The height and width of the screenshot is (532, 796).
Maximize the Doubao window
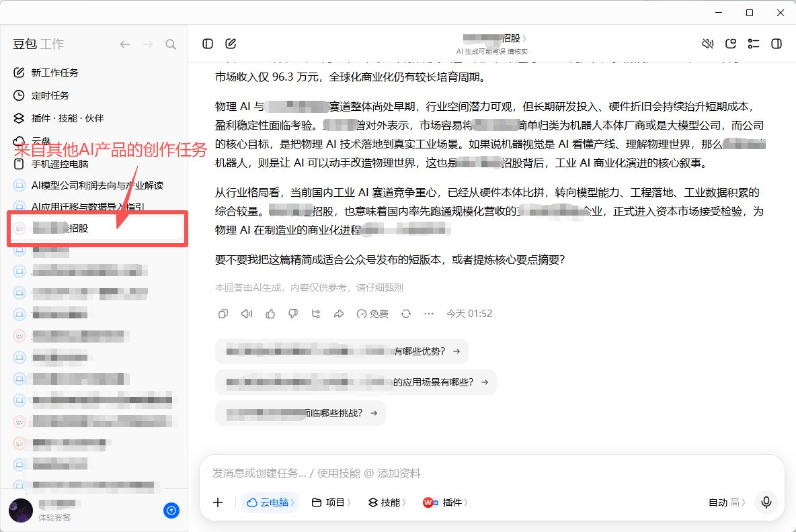tap(750, 13)
